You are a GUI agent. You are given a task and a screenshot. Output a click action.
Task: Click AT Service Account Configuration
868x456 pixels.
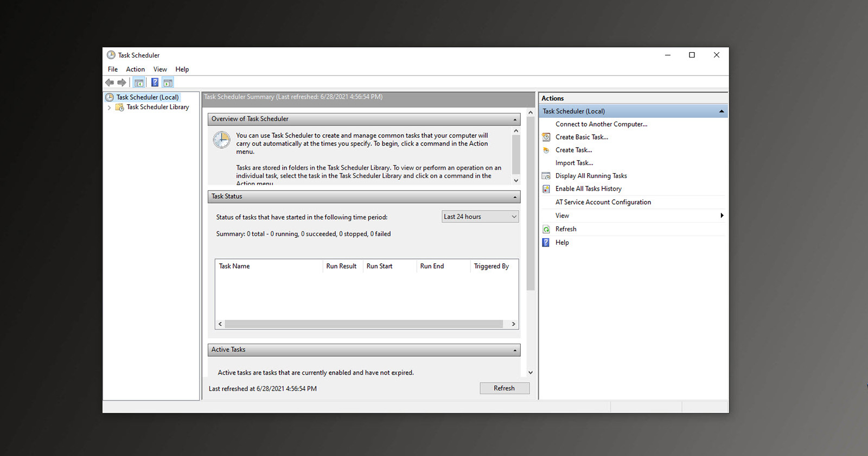(x=603, y=202)
